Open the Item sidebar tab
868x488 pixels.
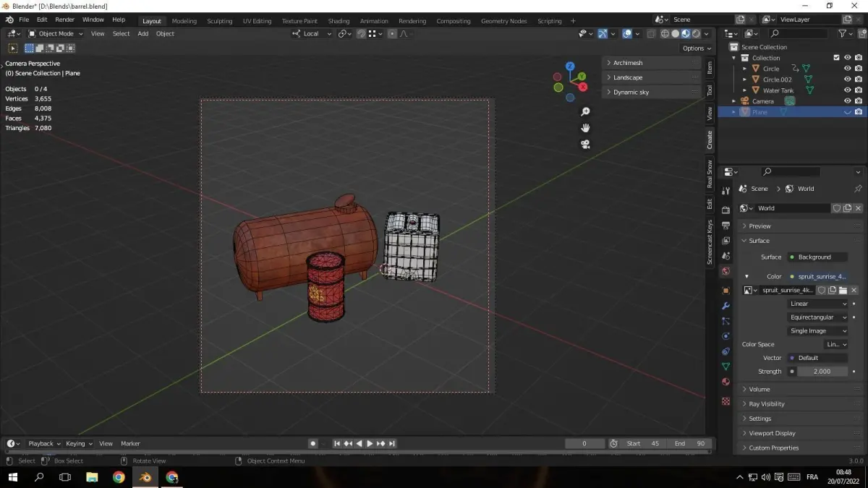710,67
